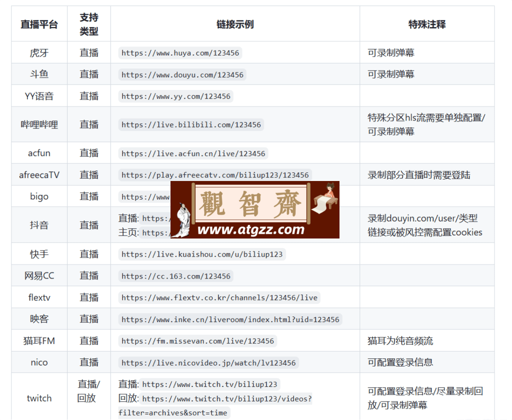The image size is (512, 420).
Task: Click the live.bilibili.com example URL
Action: (191, 125)
